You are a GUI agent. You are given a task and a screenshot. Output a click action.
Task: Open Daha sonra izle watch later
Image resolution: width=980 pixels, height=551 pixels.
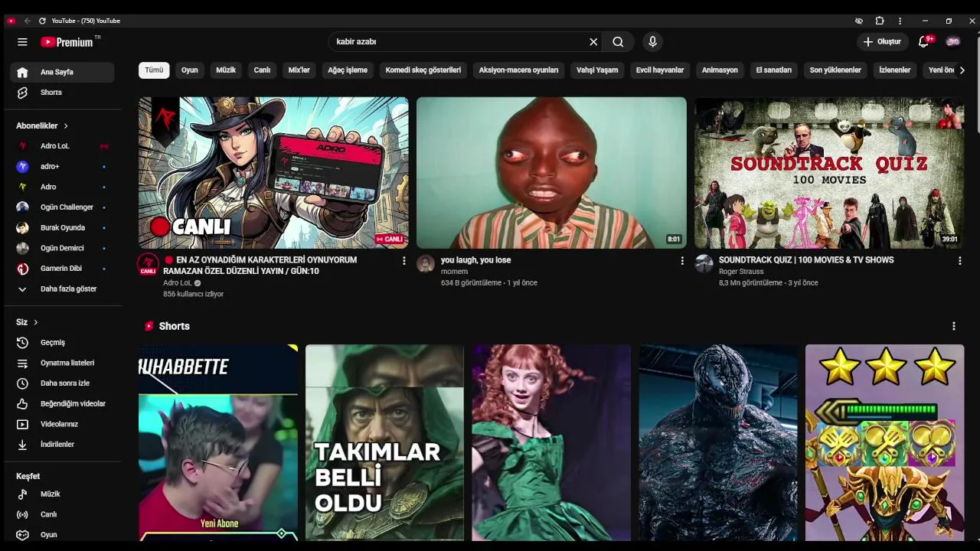62,383
